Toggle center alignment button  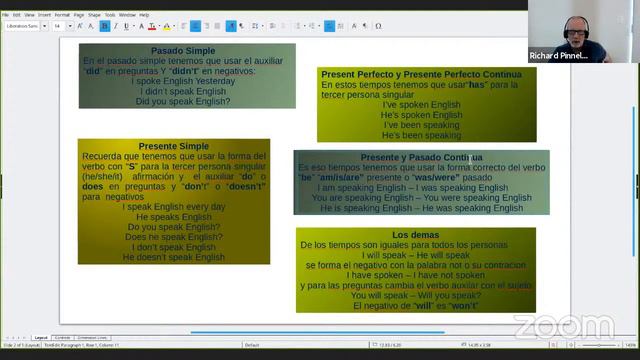tap(195, 26)
